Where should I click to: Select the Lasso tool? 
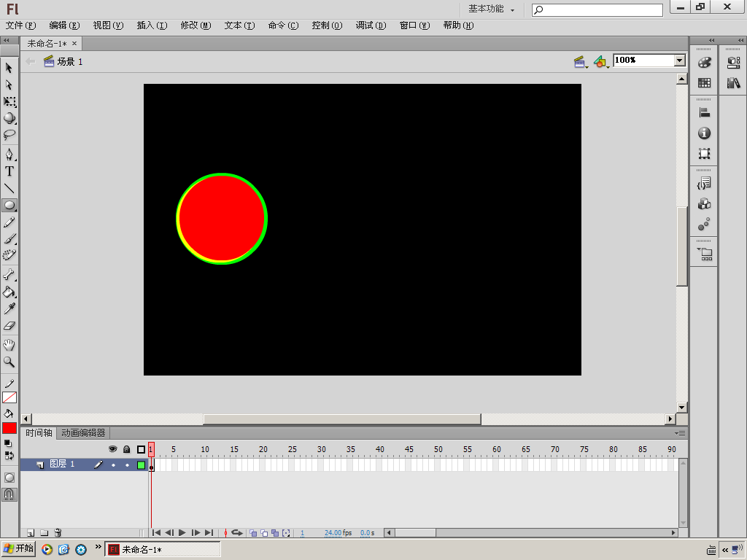(x=9, y=135)
